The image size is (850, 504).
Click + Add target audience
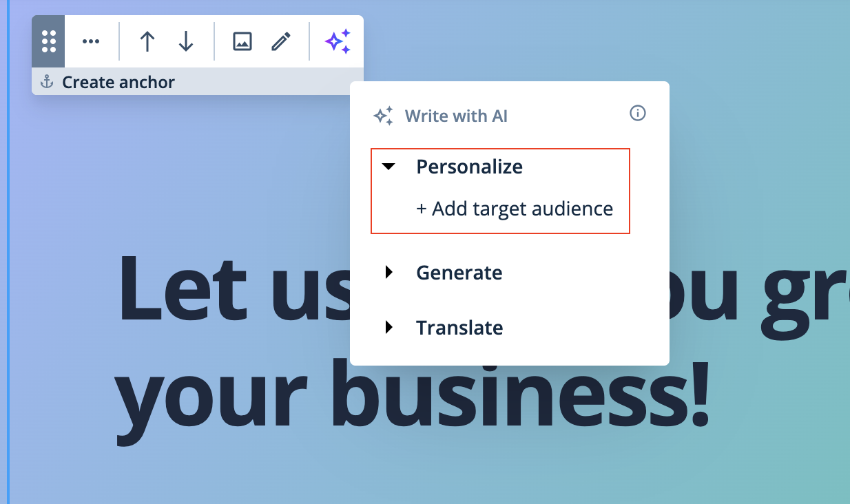click(x=515, y=209)
